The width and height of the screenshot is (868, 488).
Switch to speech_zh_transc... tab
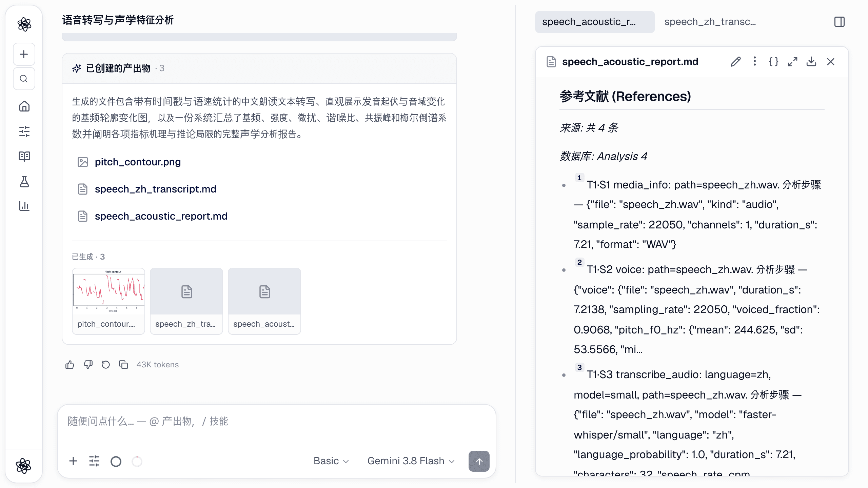(710, 22)
